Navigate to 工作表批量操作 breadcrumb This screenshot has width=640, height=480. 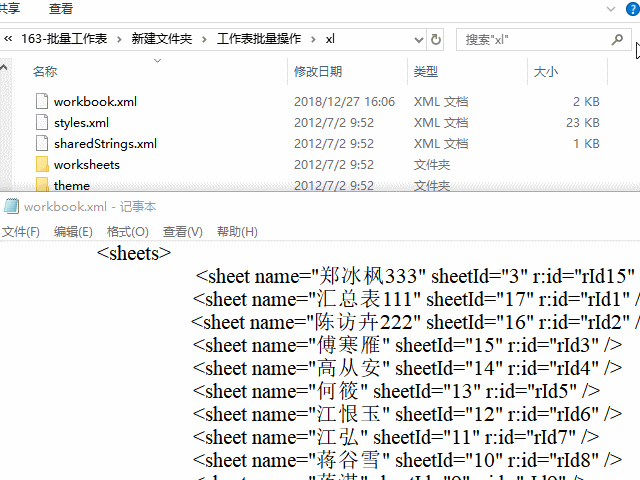tap(259, 39)
